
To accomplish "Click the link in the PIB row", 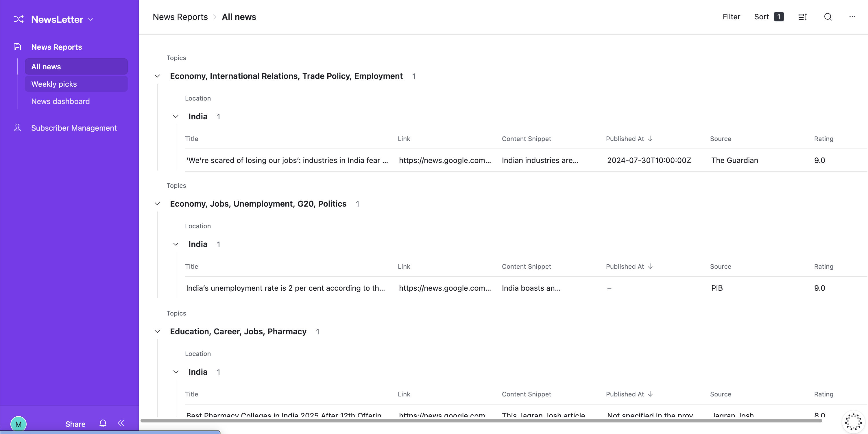I will click(x=445, y=288).
